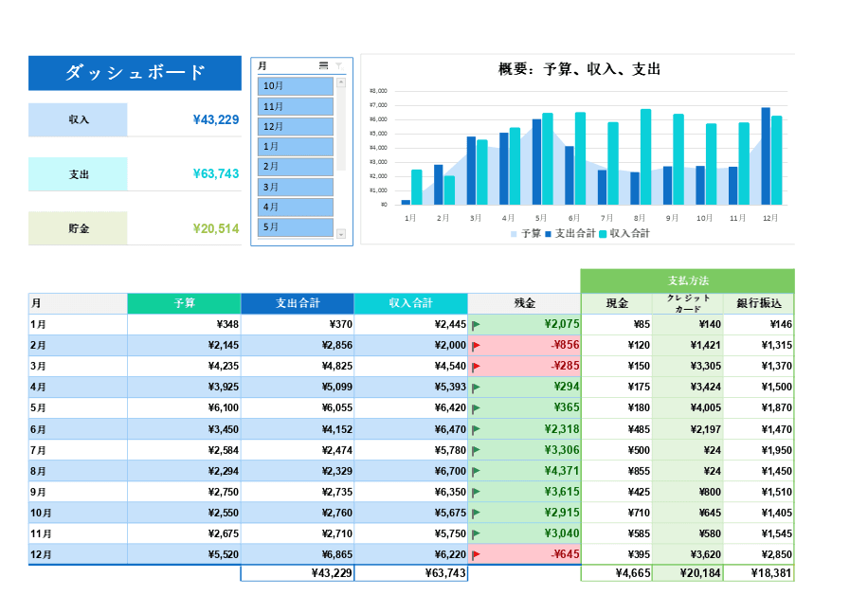Screen dimensions: 868x614
Task: Toggle the 5月 item in the slicer
Action: pos(296,227)
